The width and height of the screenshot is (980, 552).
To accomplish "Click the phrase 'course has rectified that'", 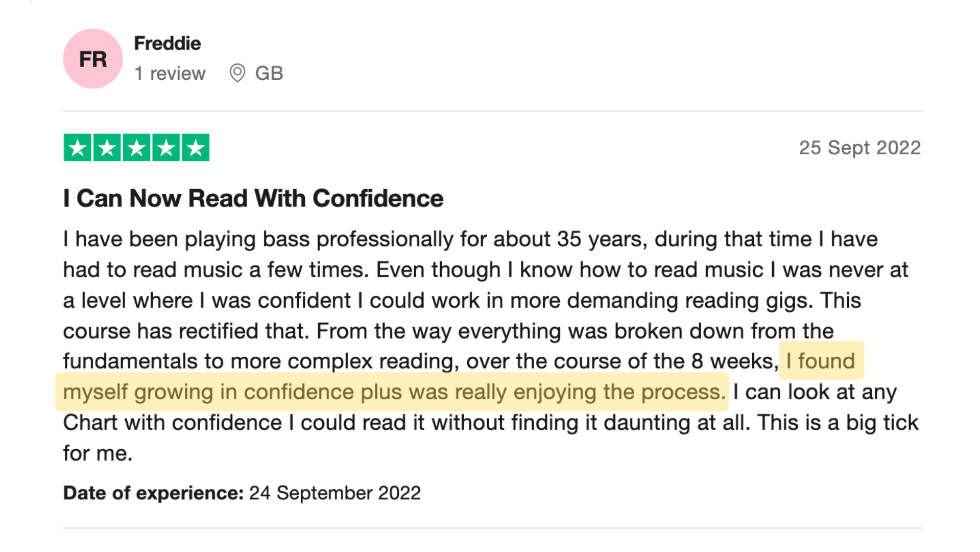I will coord(185,331).
